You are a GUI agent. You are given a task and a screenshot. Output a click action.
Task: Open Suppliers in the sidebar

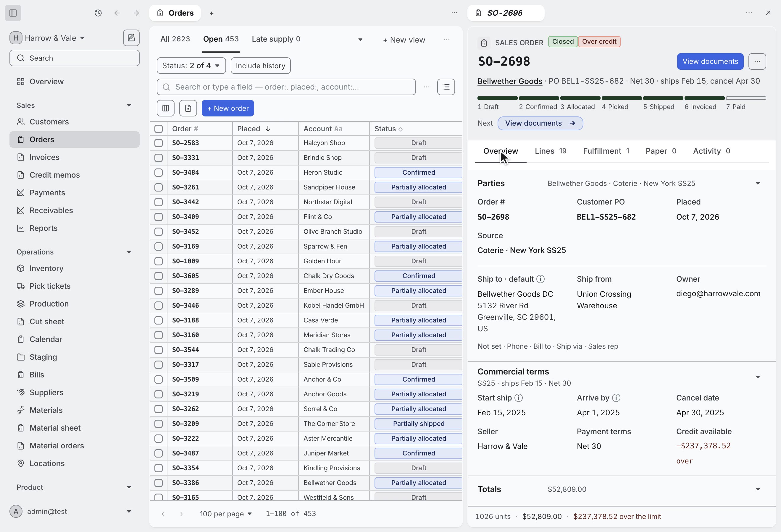(75, 392)
